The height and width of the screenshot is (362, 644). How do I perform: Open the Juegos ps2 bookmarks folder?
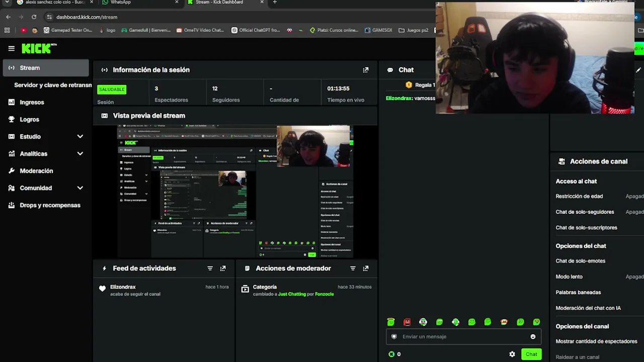[414, 30]
